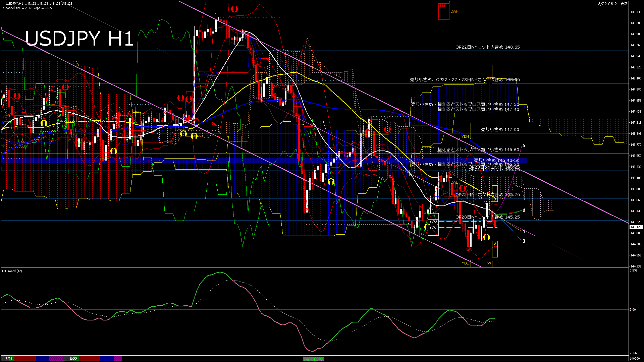Click wave projection label 3
This screenshot has width=644, height=362.
click(x=524, y=241)
